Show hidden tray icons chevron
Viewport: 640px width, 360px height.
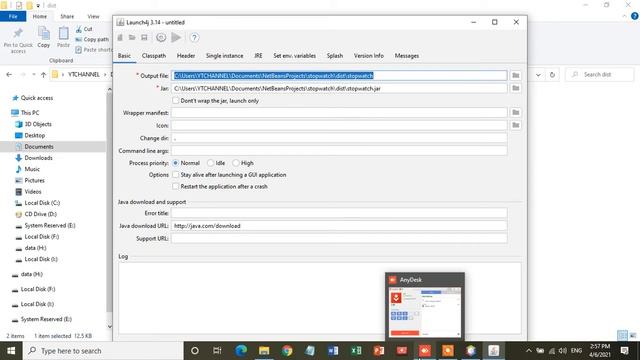(529, 351)
